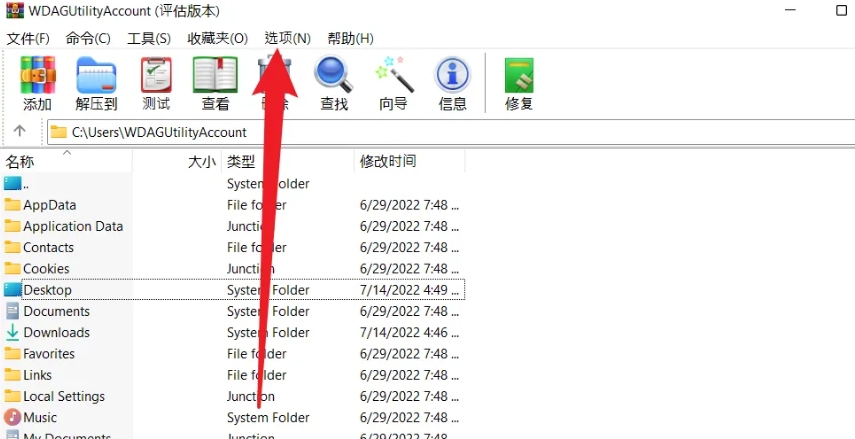Go up one folder using the arrow button
The width and height of the screenshot is (855, 439).
tap(20, 132)
